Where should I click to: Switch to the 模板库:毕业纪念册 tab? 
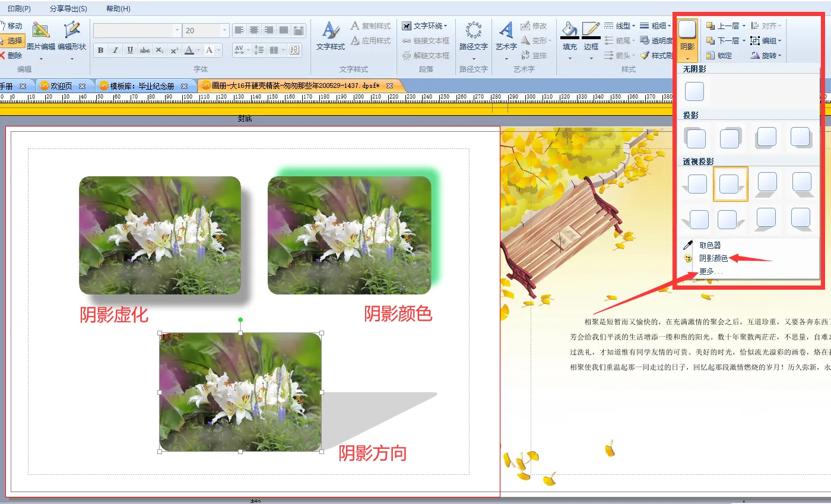[142, 86]
